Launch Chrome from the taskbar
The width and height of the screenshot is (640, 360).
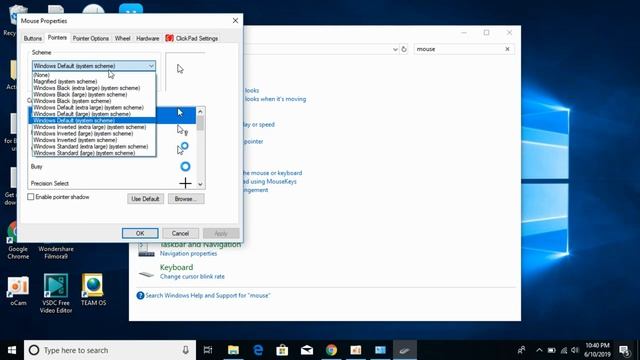[331, 350]
